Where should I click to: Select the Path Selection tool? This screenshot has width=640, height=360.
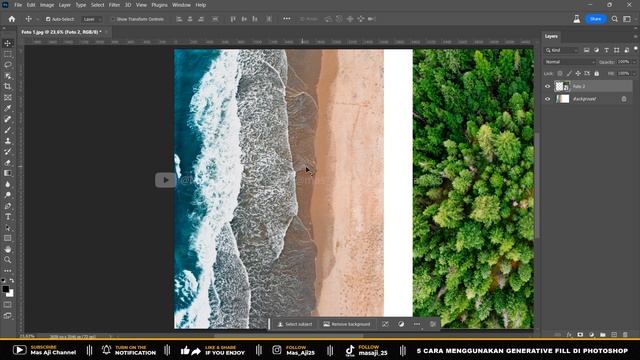click(8, 228)
